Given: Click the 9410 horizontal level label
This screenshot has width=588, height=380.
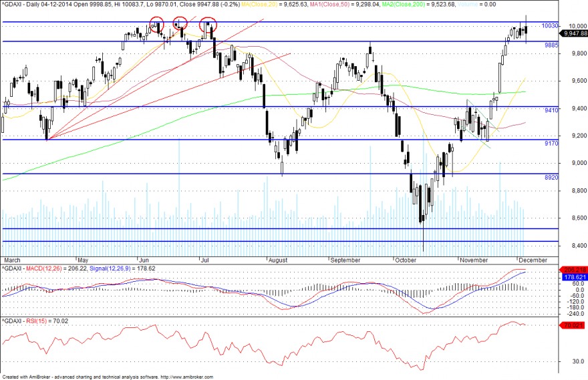Looking at the screenshot, I should pyautogui.click(x=551, y=110).
